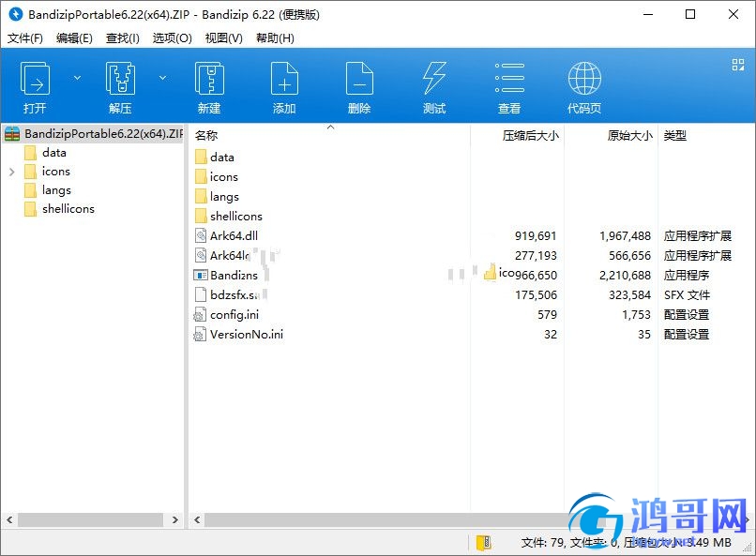The image size is (756, 556).
Task: Click the archive icon in the status bar
Action: click(484, 543)
